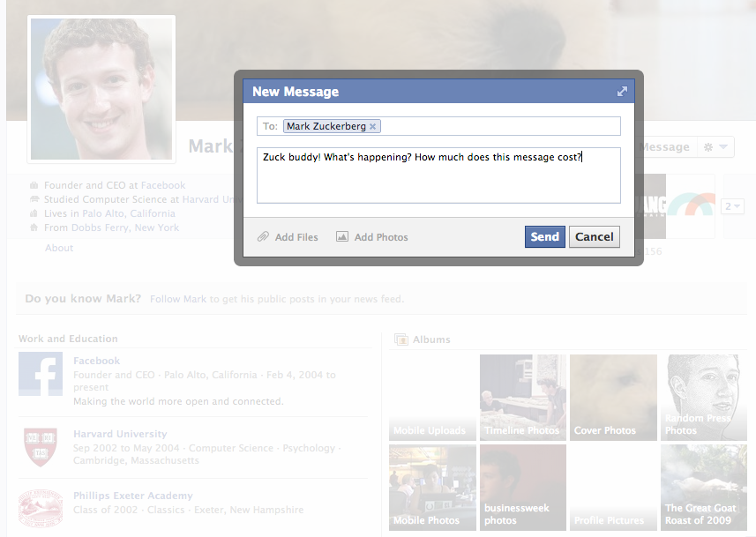Click the Add Photos picture icon
This screenshot has height=537, width=756.
pos(342,236)
